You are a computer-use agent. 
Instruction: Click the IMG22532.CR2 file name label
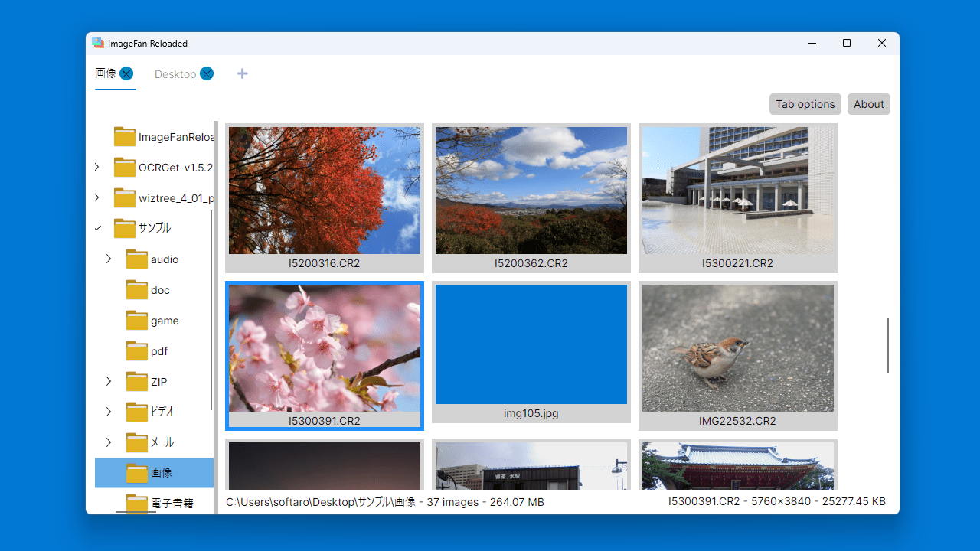pyautogui.click(x=738, y=421)
